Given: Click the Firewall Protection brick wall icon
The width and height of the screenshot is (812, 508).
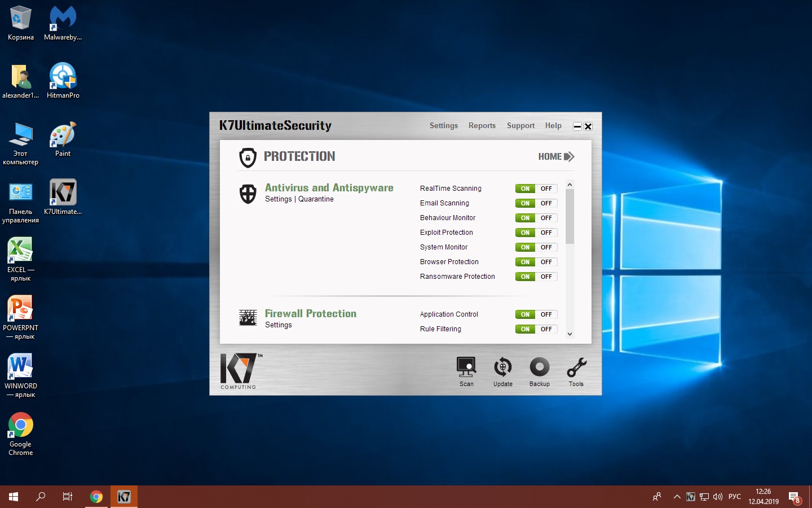Looking at the screenshot, I should (x=248, y=318).
